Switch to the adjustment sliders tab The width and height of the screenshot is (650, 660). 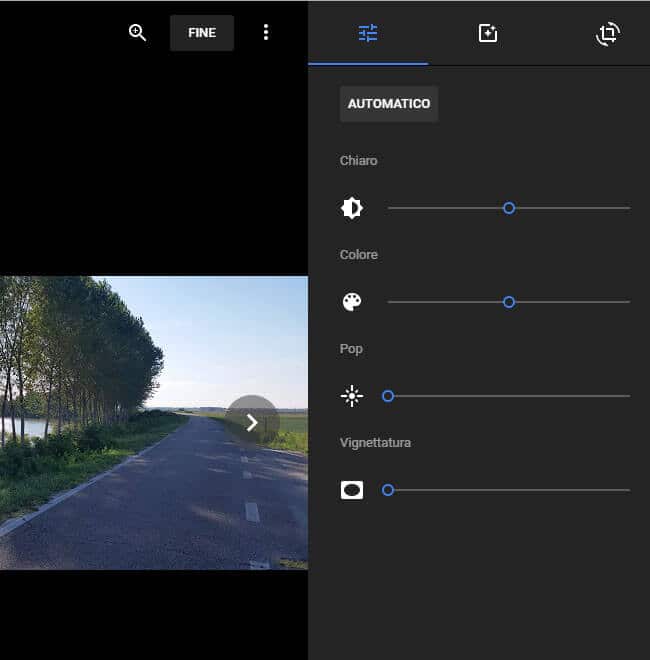pos(368,33)
